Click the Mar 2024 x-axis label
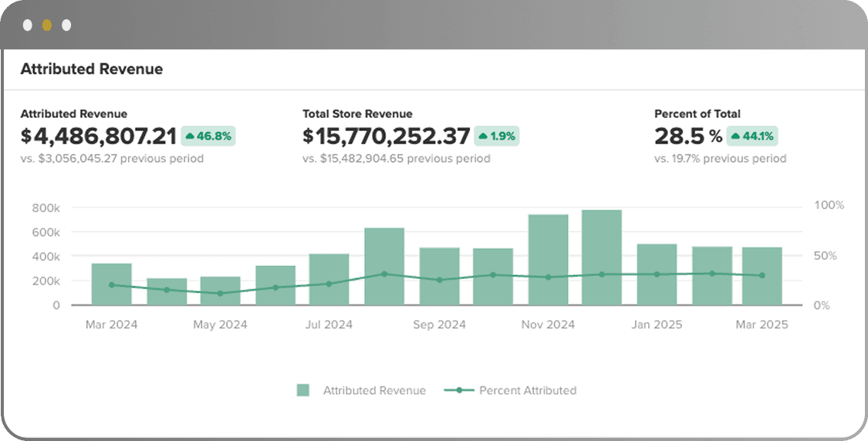 (x=111, y=325)
